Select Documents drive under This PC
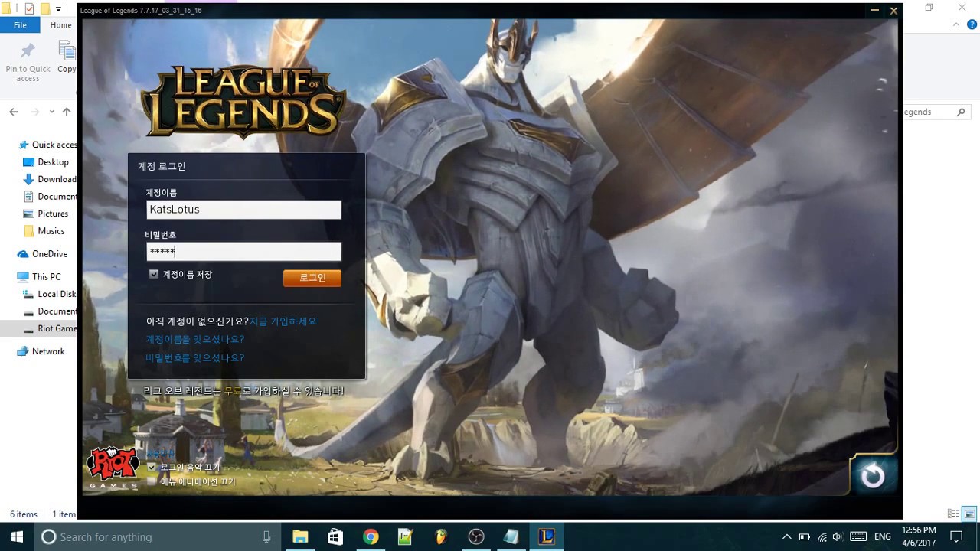980x551 pixels. click(50, 311)
